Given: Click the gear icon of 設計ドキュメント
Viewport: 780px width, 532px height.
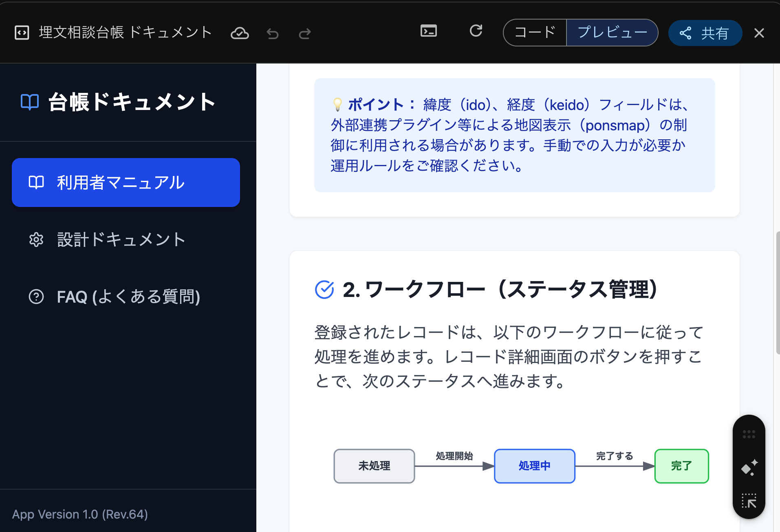Looking at the screenshot, I should coord(36,240).
